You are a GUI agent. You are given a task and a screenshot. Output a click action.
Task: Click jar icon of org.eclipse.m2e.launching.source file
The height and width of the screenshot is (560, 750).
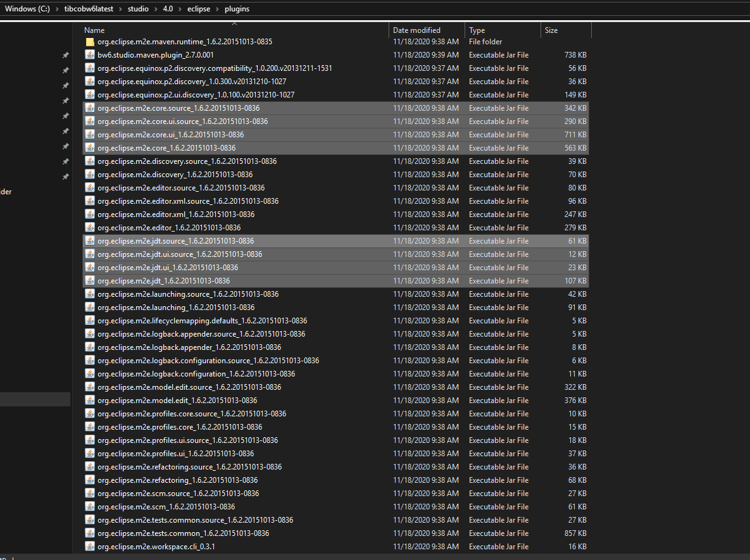[89, 294]
